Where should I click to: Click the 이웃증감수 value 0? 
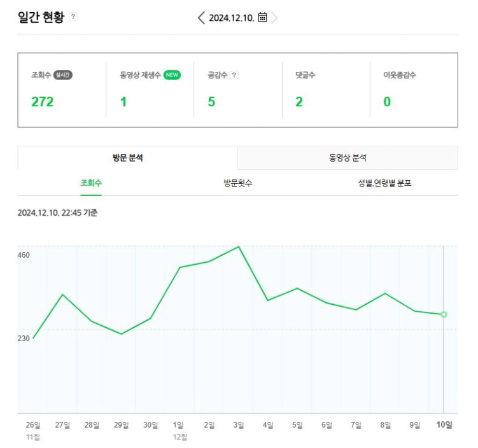[x=387, y=102]
